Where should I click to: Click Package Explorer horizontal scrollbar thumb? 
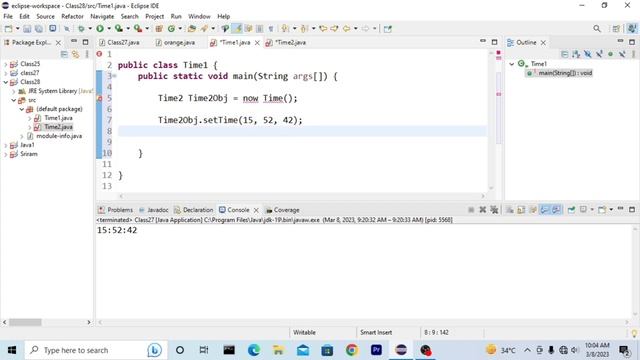pyautogui.click(x=25, y=322)
